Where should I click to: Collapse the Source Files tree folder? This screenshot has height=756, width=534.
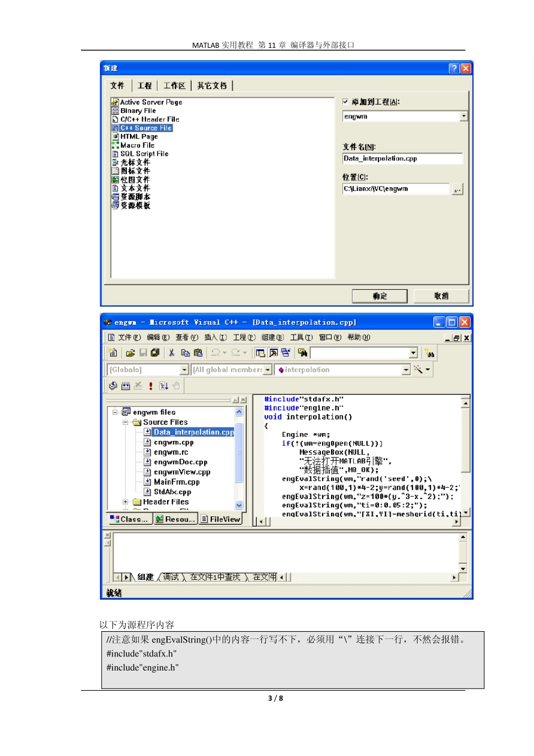125,422
